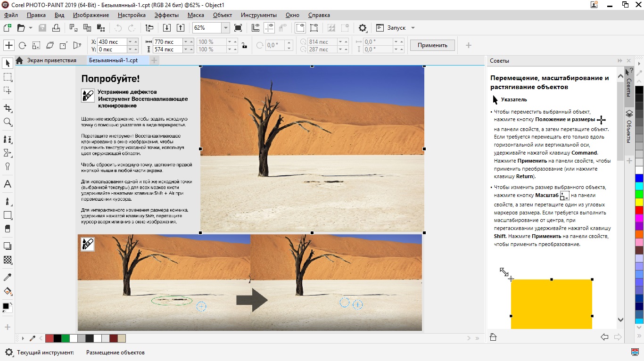Select the Fill bucket tool
Image resolution: width=644 pixels, height=361 pixels.
(x=8, y=291)
